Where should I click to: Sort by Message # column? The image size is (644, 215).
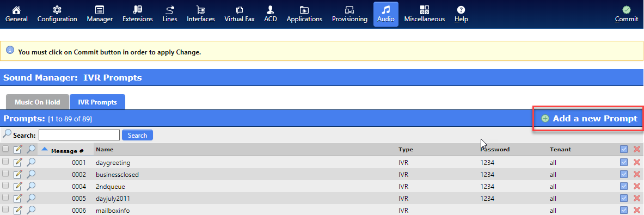click(x=68, y=151)
